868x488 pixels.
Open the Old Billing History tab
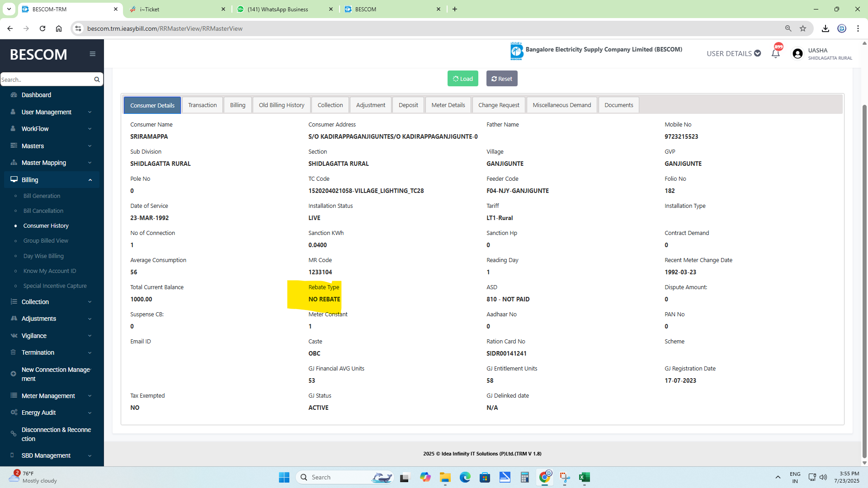coord(282,105)
